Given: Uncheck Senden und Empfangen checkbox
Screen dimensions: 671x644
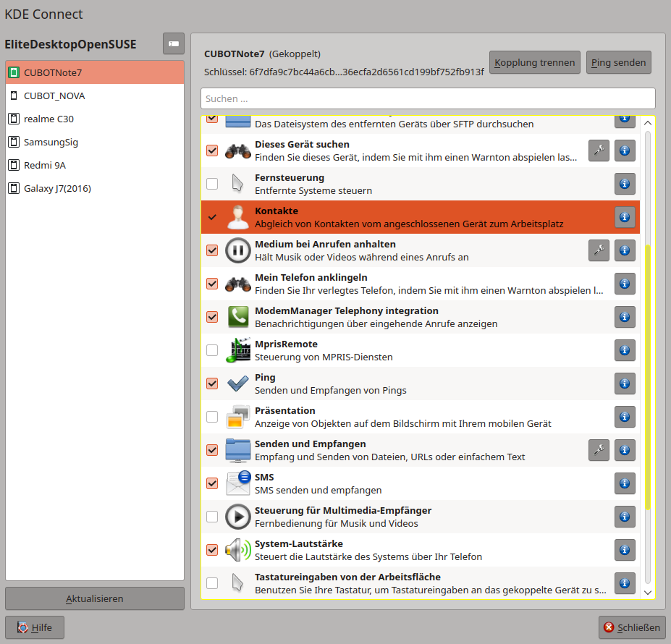Looking at the screenshot, I should [212, 450].
